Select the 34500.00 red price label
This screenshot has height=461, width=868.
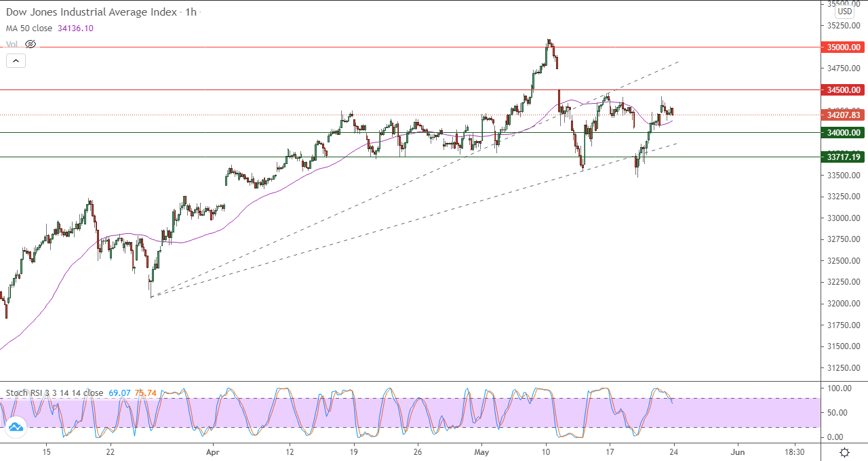tap(844, 89)
